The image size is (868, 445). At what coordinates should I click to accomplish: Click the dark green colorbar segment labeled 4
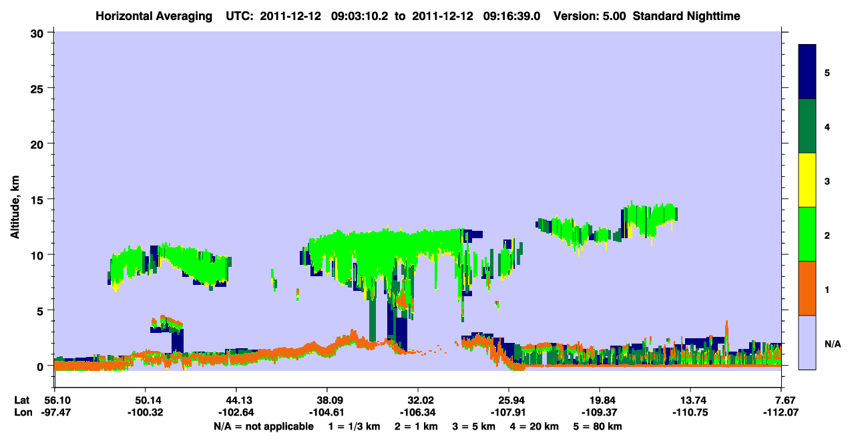(807, 126)
